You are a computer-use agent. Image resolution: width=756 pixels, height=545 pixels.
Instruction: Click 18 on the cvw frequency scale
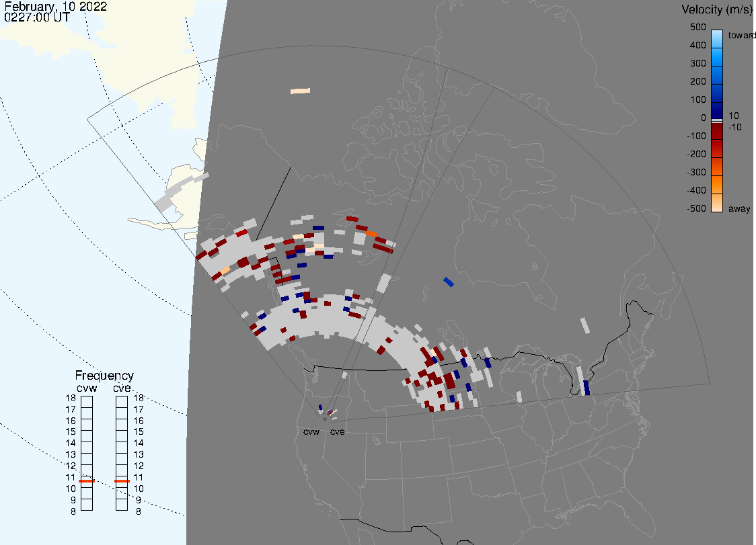pos(71,398)
